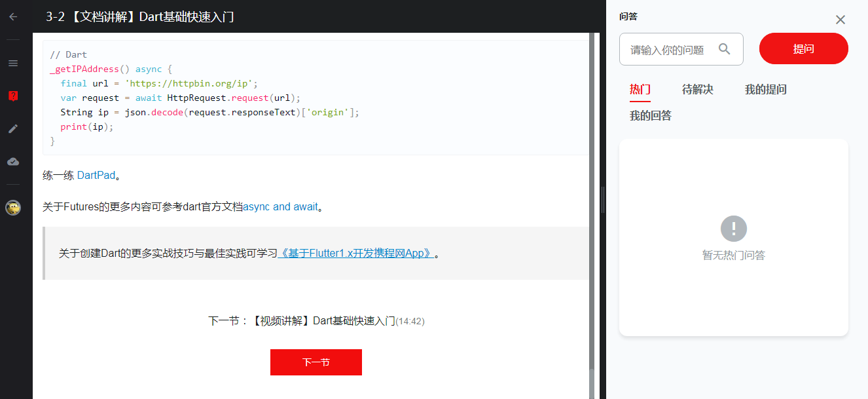Click the _getIPAddress() code line
868x399 pixels.
[x=111, y=69]
